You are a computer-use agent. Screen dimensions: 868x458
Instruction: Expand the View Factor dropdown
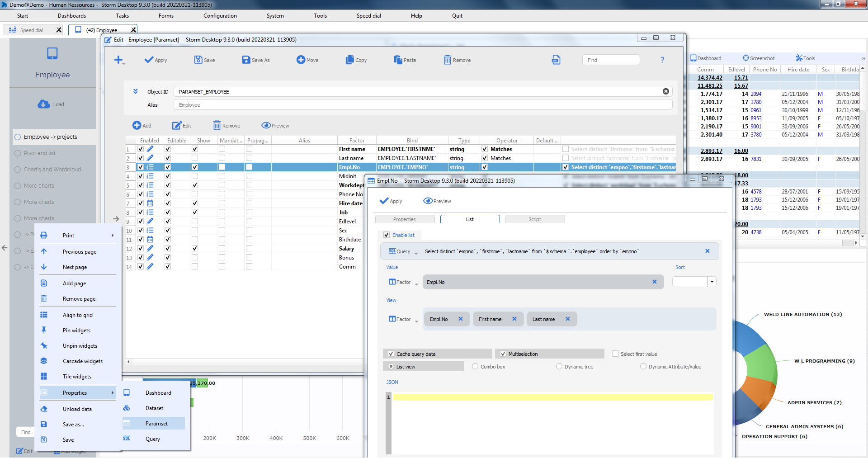[x=416, y=321]
